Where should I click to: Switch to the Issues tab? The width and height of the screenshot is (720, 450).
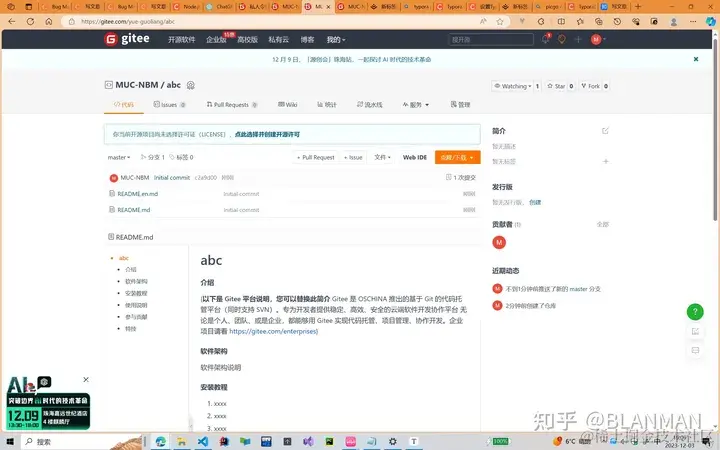[x=169, y=105]
